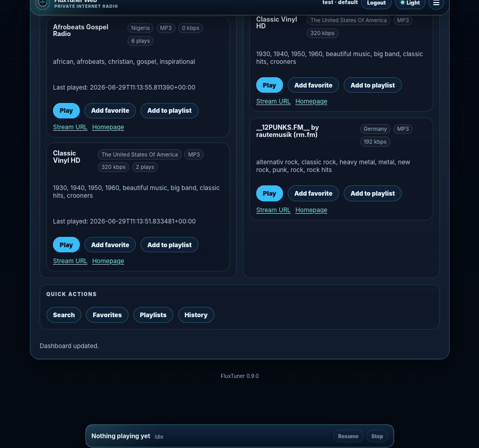Click the 2 plays tag
This screenshot has height=448, width=479.
point(145,167)
